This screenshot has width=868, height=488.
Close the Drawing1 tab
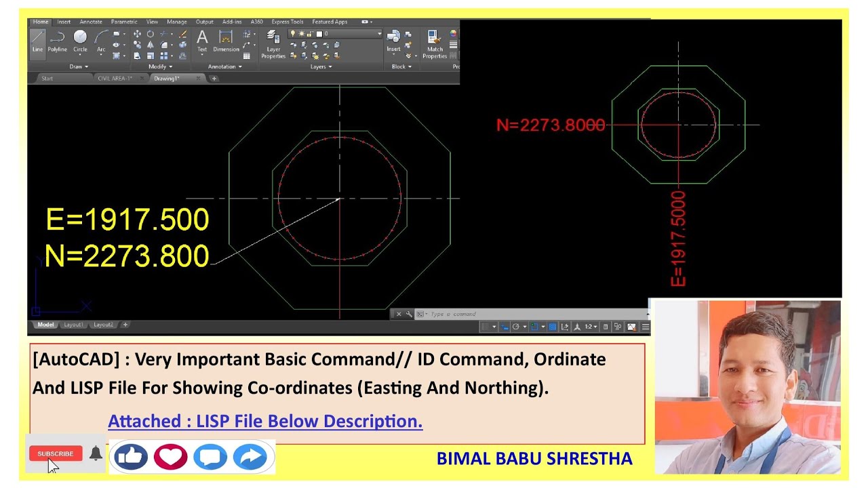(198, 79)
